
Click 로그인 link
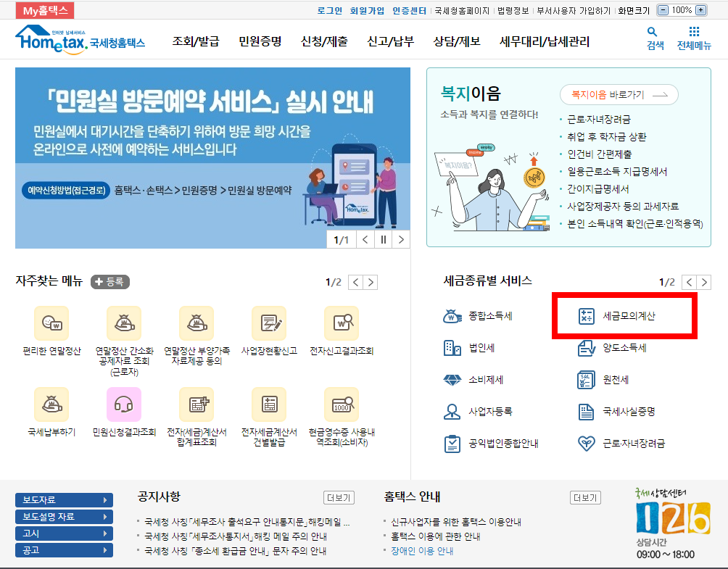[x=330, y=11]
